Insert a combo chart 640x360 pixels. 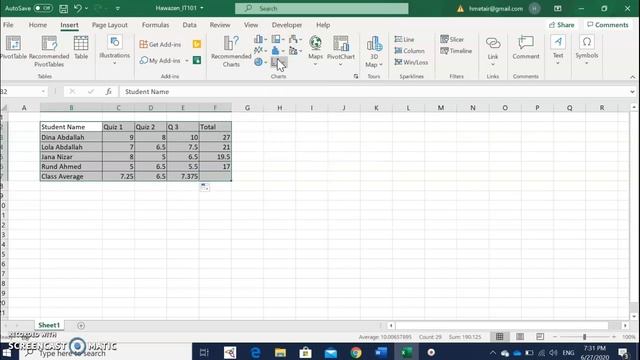click(x=295, y=51)
